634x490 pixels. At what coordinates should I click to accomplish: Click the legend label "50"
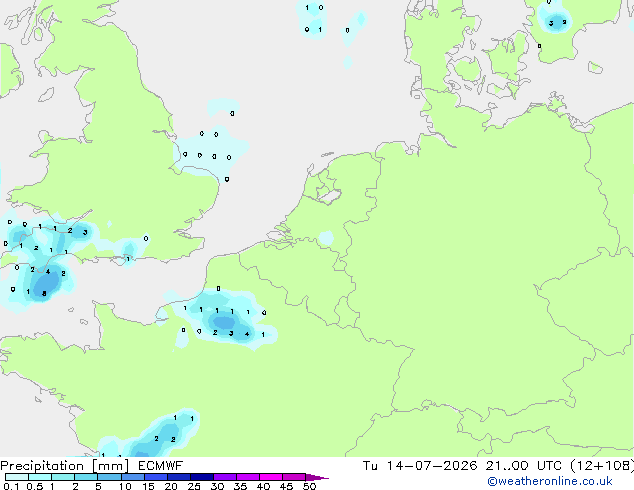click(x=310, y=486)
